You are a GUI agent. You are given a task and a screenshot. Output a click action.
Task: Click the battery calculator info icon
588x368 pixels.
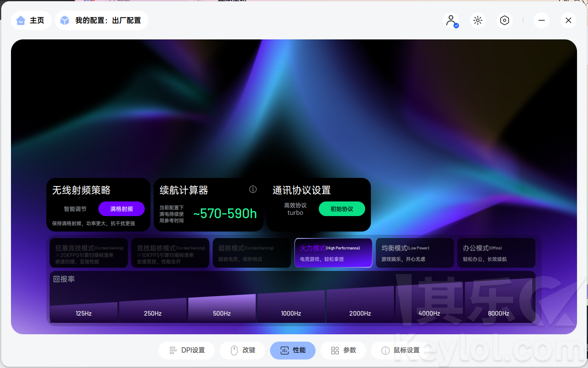coord(253,189)
